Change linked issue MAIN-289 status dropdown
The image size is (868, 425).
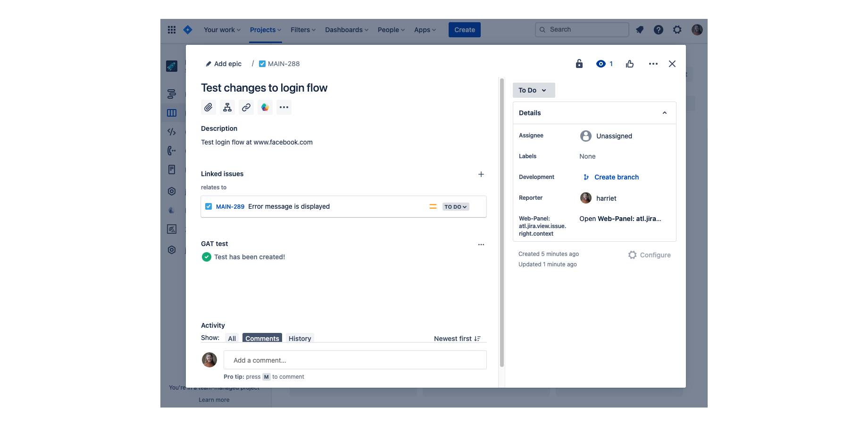(x=456, y=207)
